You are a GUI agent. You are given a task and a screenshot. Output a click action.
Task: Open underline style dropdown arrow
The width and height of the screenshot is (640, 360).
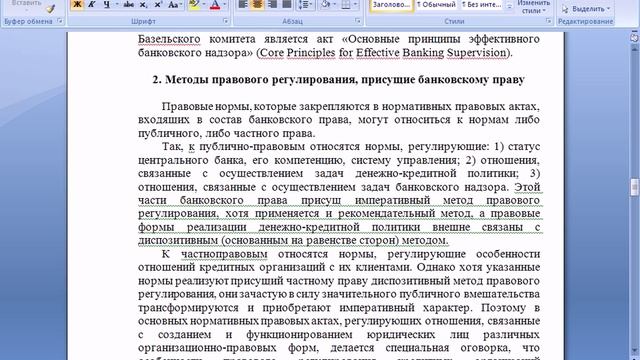click(x=117, y=4)
